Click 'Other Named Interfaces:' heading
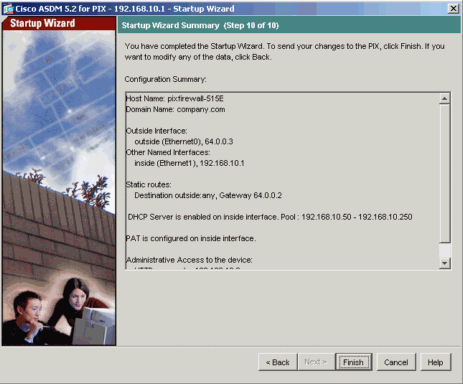Screen dimensions: 463x384 168,152
